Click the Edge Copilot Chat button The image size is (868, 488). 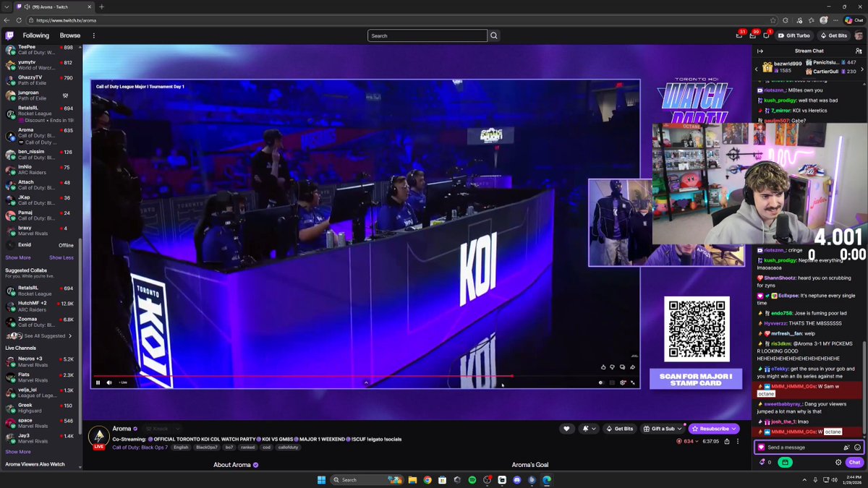tap(854, 20)
